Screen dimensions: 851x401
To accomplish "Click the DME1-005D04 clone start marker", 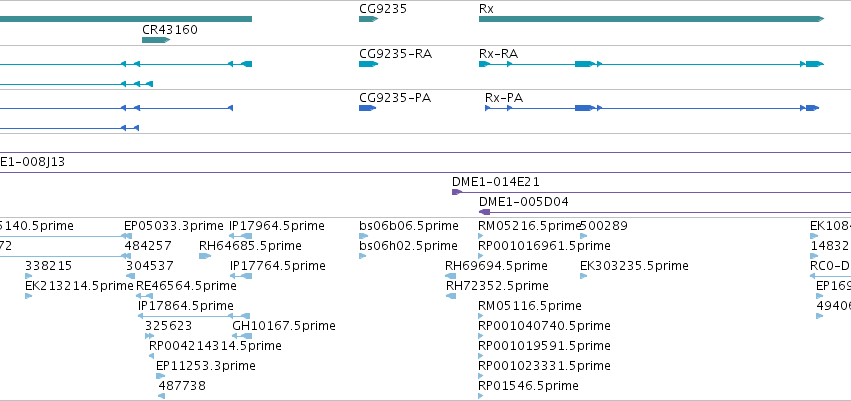I will pyautogui.click(x=484, y=212).
